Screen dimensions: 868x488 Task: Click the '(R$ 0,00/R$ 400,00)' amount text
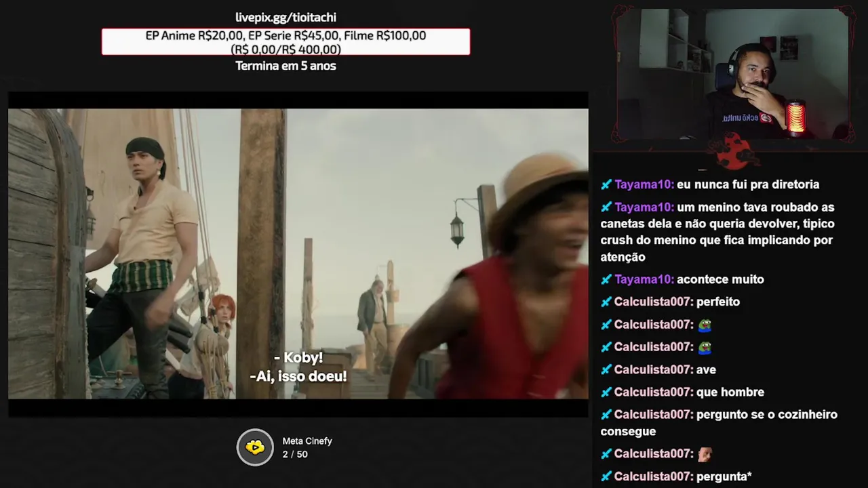pos(285,49)
